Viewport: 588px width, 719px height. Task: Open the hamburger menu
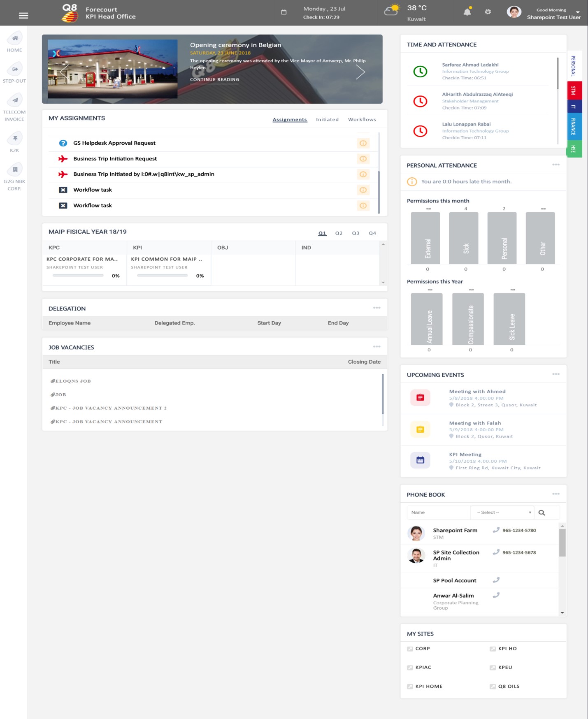(23, 16)
